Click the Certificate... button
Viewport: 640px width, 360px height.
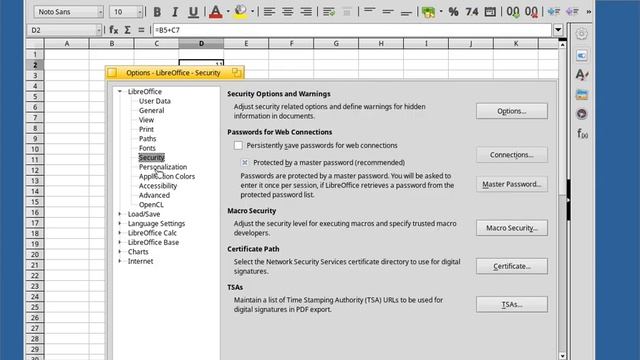(512, 266)
